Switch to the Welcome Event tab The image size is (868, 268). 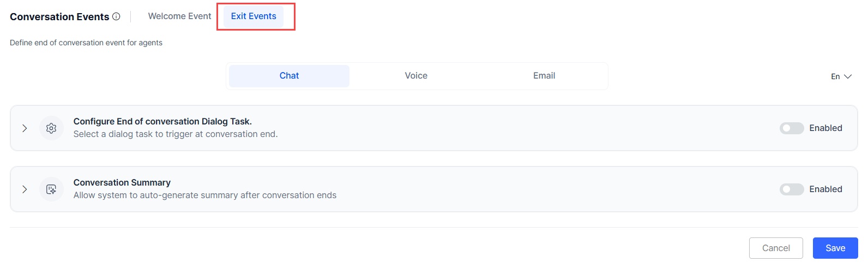tap(179, 16)
